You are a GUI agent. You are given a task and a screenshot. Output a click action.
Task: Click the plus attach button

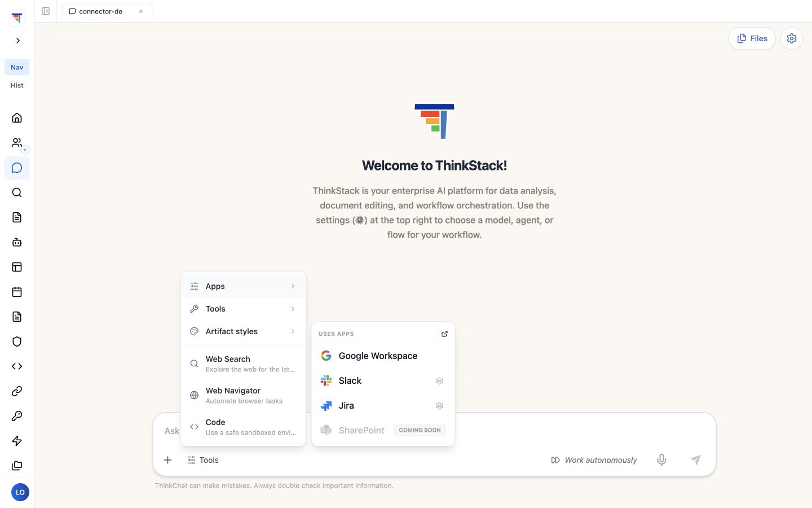point(167,460)
